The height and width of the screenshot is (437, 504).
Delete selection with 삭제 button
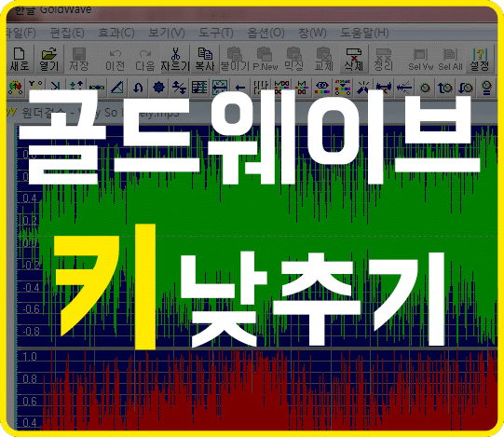pyautogui.click(x=354, y=59)
